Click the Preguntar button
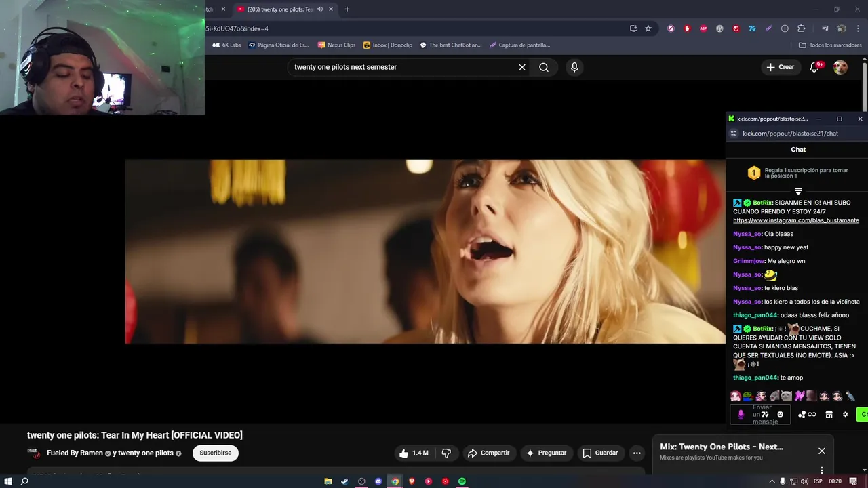Viewport: 868px width, 488px height. [x=546, y=453]
